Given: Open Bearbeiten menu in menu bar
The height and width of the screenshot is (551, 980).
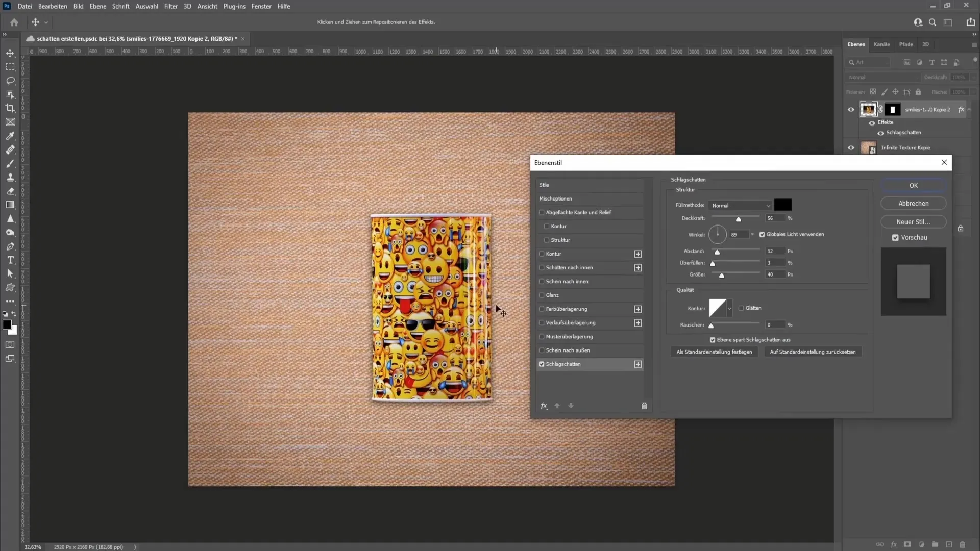Looking at the screenshot, I should click(x=52, y=6).
